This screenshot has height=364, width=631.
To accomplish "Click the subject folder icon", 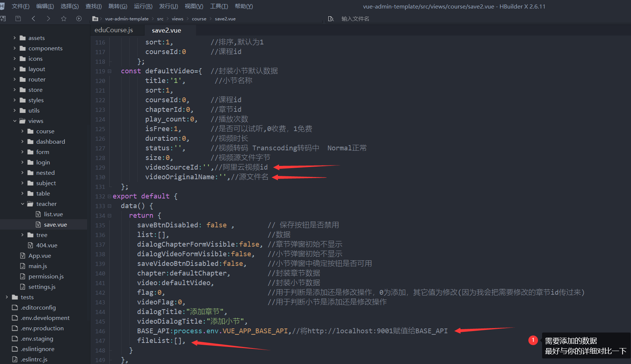I will (30, 183).
